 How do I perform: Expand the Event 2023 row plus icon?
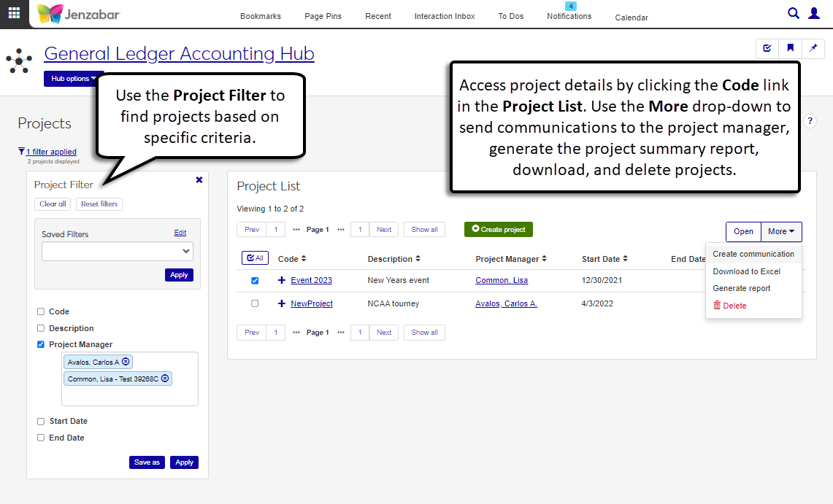point(282,280)
